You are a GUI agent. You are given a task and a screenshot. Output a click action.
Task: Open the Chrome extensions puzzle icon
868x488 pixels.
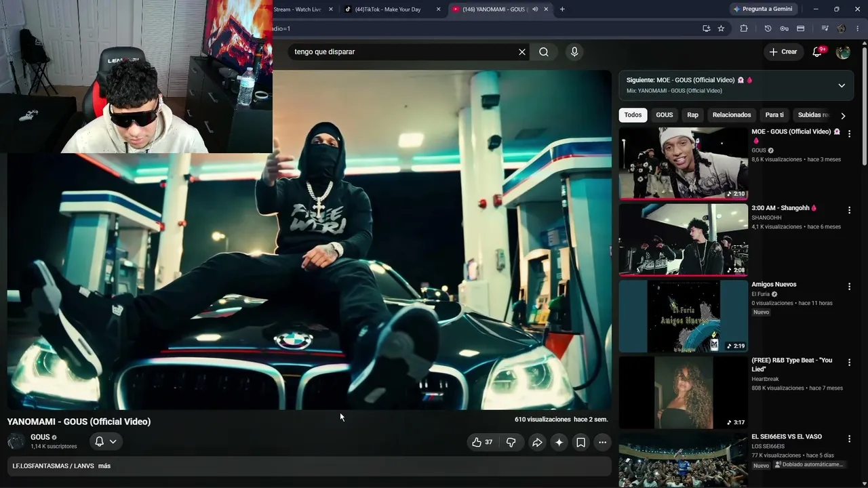[x=744, y=28]
